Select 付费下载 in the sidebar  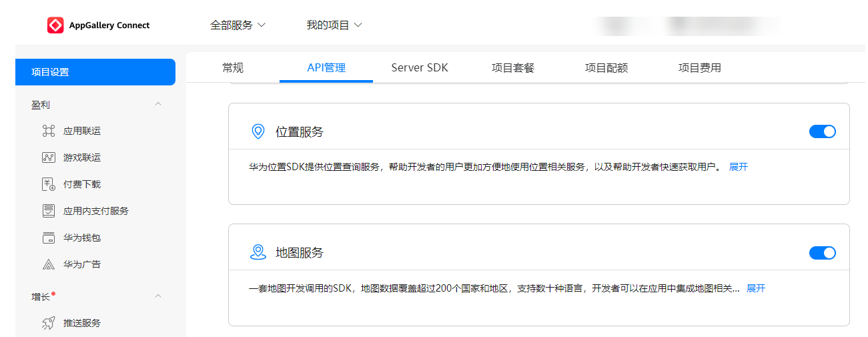pos(82,184)
